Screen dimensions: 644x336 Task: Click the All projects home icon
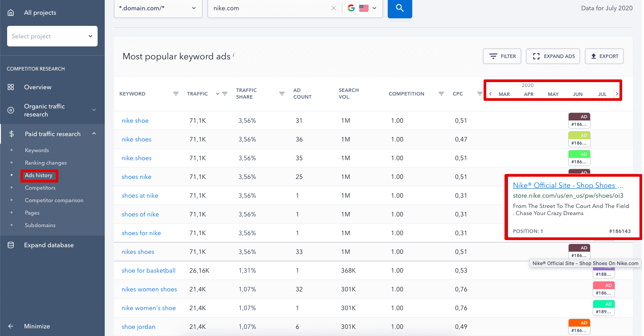(11, 13)
